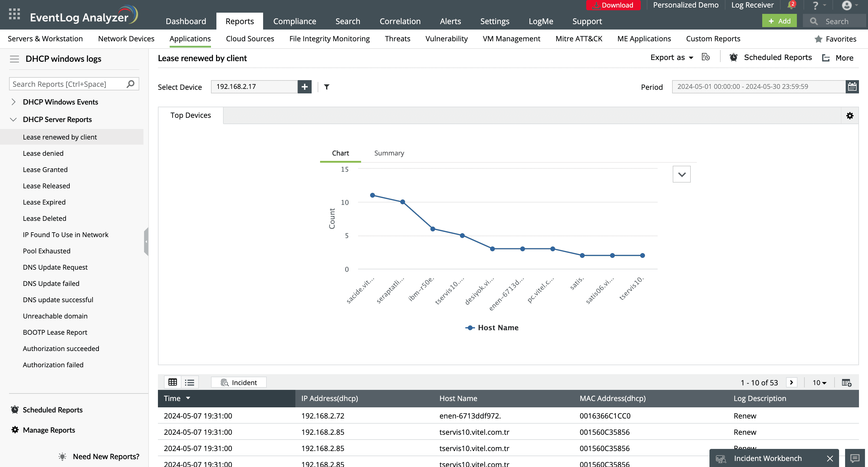868x467 pixels.
Task: Click the export history icon
Action: pos(706,57)
